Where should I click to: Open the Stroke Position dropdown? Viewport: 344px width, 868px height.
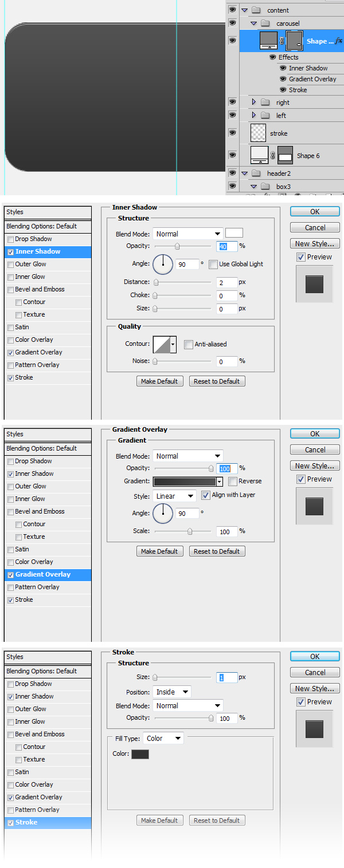tap(171, 692)
